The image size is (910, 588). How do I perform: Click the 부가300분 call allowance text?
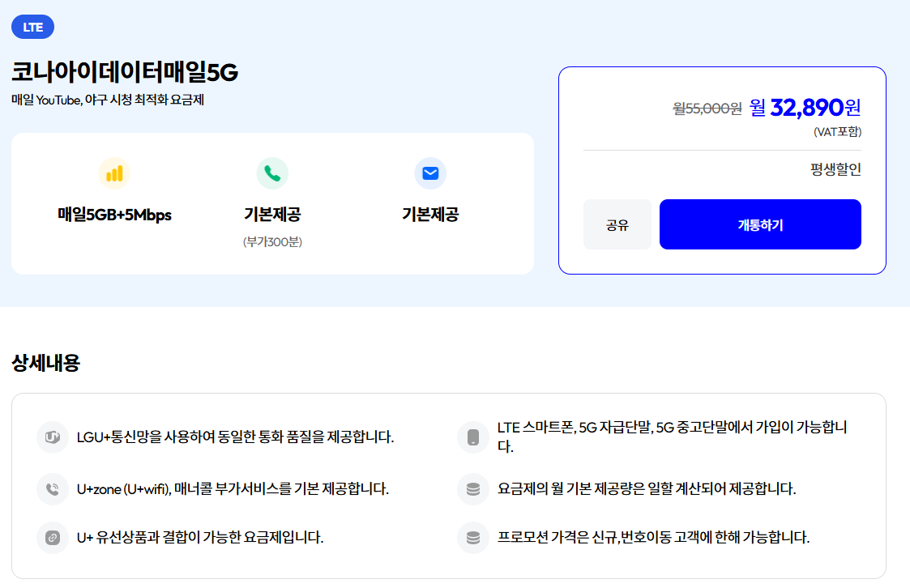tap(272, 241)
